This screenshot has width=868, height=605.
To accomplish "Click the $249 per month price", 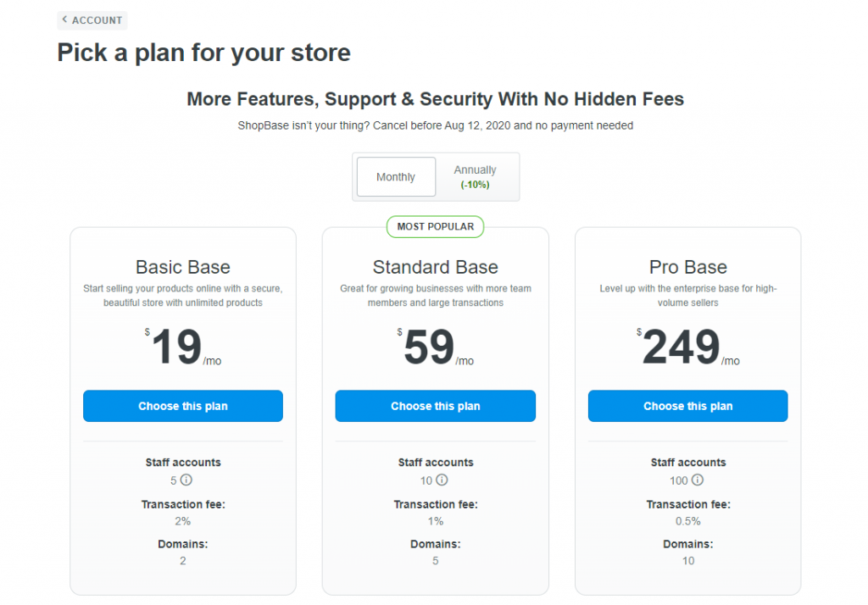I will coord(682,347).
